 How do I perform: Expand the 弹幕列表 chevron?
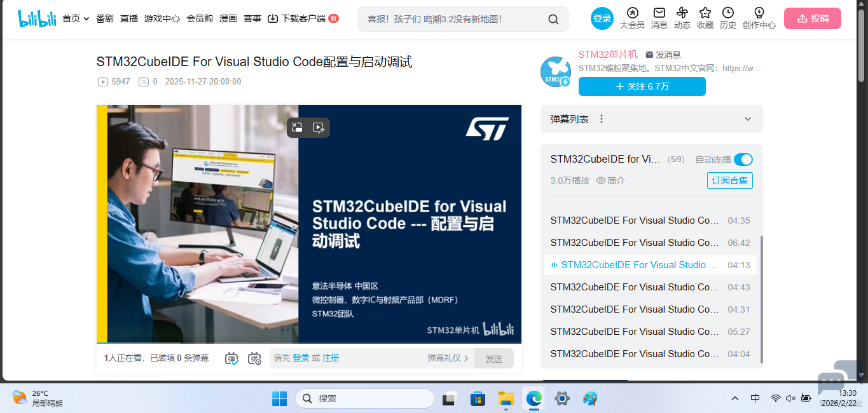(748, 119)
